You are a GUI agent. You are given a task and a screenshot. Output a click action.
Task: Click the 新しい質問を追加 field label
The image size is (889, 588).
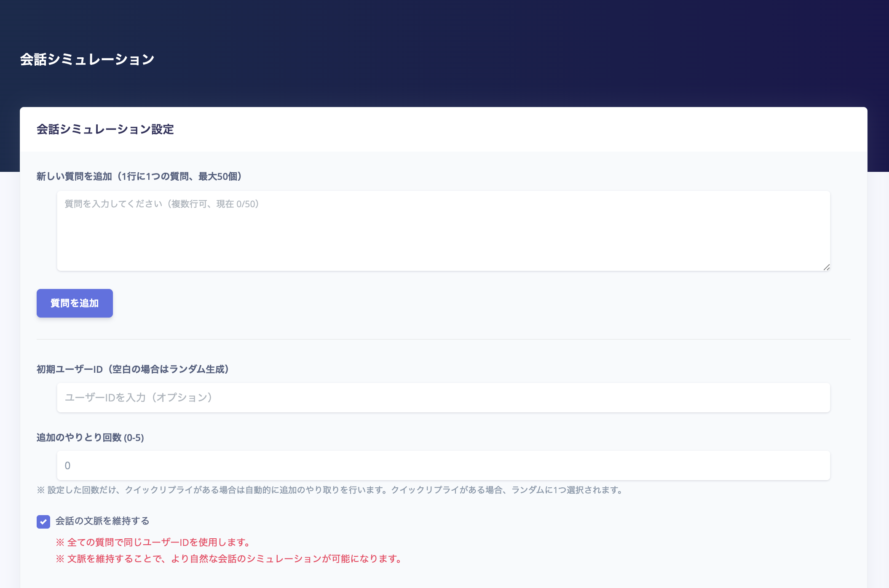pyautogui.click(x=139, y=176)
